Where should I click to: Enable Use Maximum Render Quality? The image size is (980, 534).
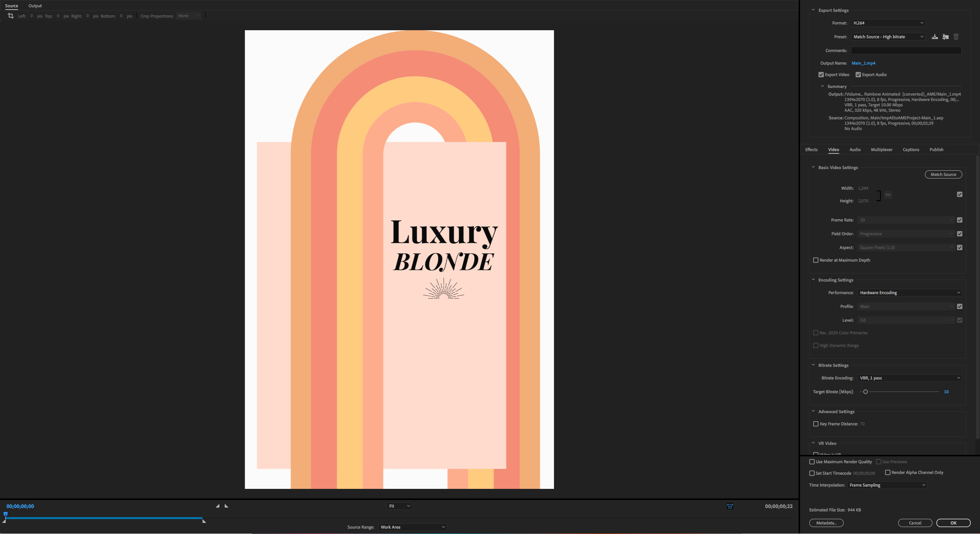(812, 462)
